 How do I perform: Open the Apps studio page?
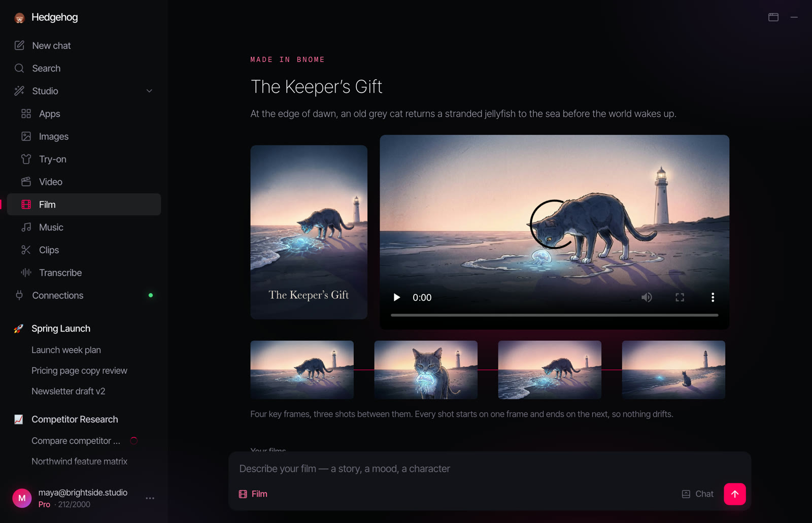84,114
